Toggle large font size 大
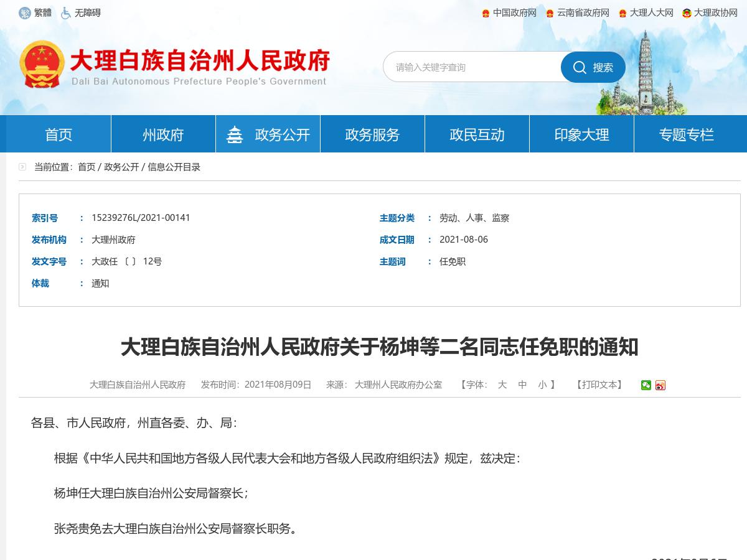 coord(502,385)
